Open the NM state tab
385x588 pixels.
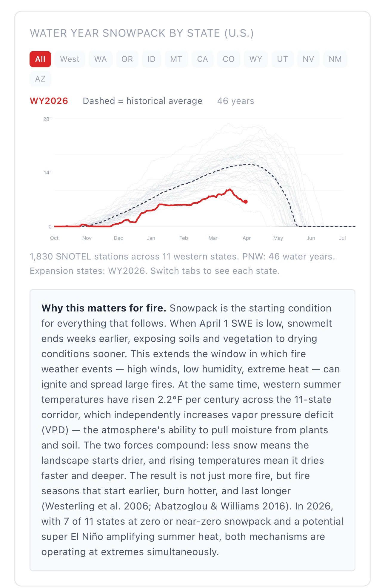pos(335,59)
